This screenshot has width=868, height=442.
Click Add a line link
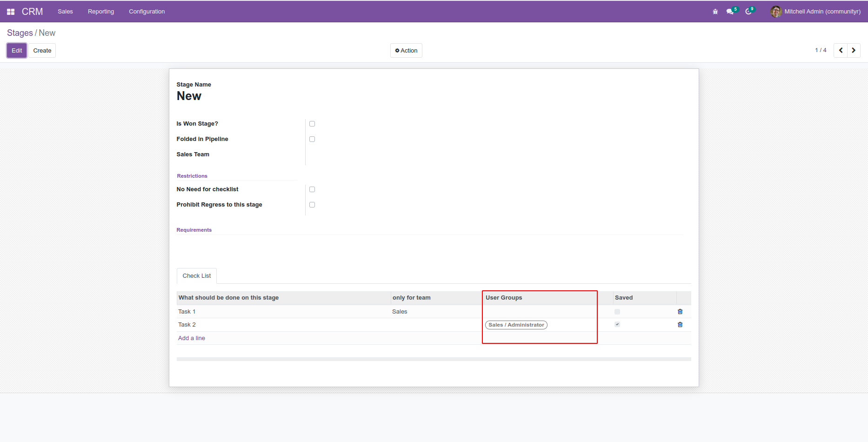[x=192, y=338]
